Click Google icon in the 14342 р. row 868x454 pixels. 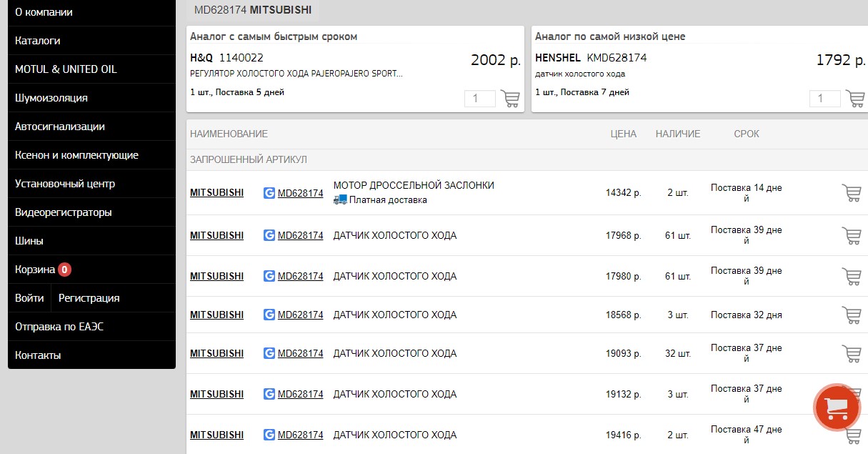click(x=269, y=193)
